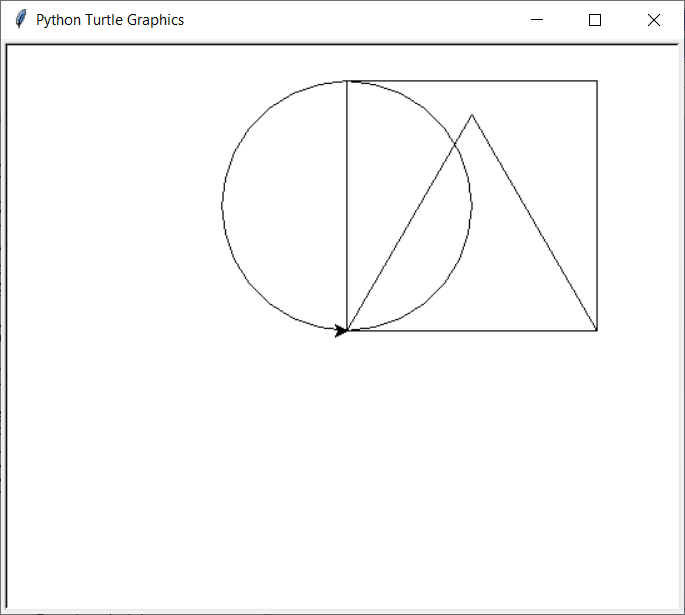Image resolution: width=685 pixels, height=615 pixels.
Task: Click the midpoint of the square's bottom edge
Action: [472, 330]
